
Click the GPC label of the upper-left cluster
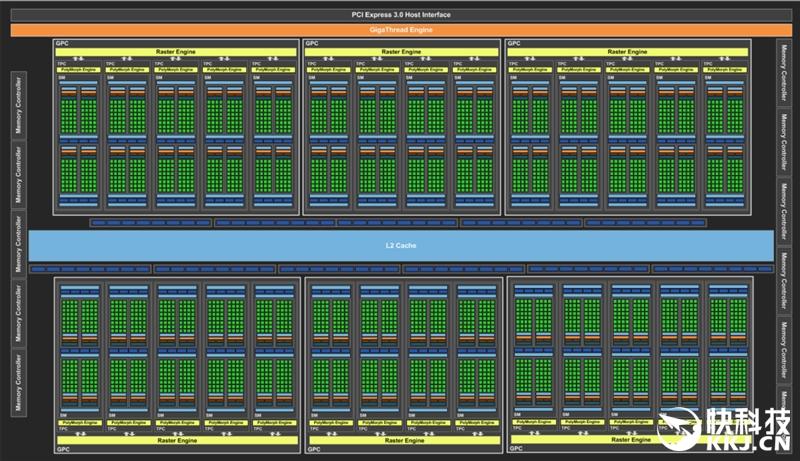[62, 43]
